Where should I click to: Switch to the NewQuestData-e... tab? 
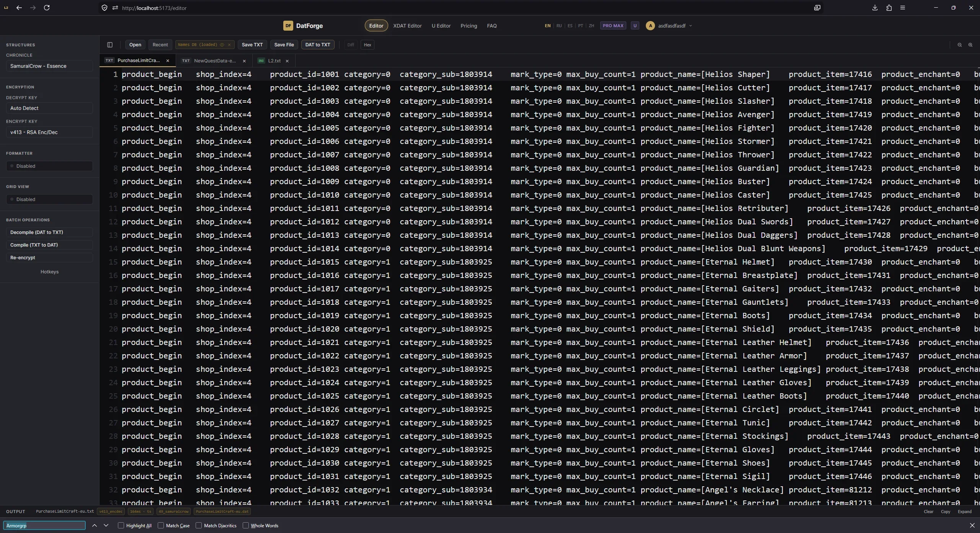click(214, 60)
